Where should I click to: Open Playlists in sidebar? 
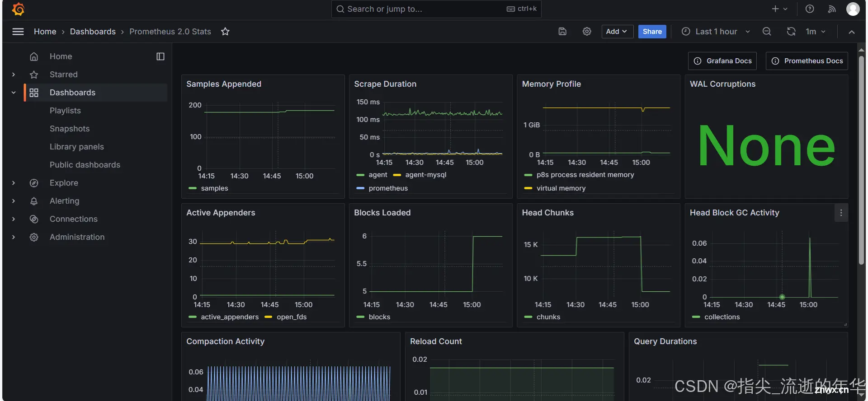(65, 111)
